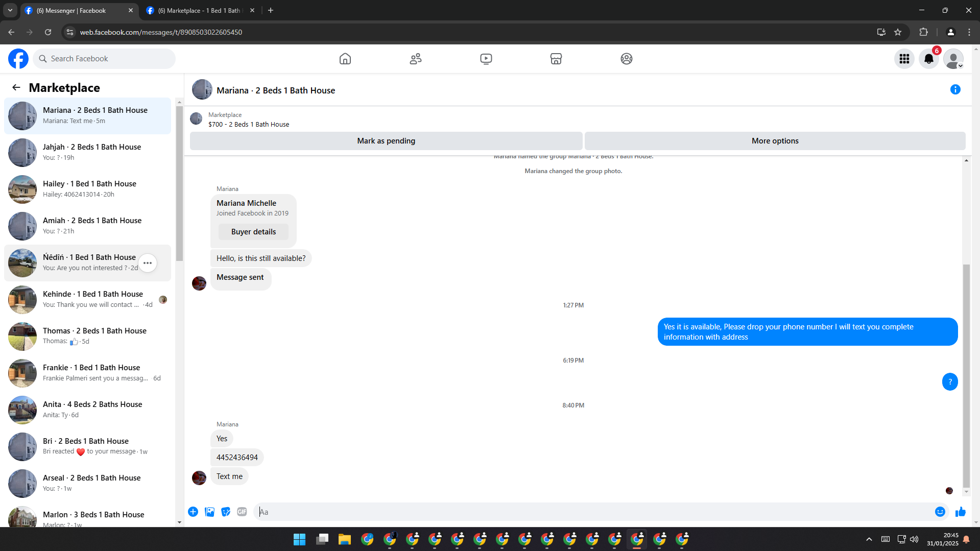Image resolution: width=980 pixels, height=551 pixels.
Task: Open the Windows Start menu
Action: [299, 539]
